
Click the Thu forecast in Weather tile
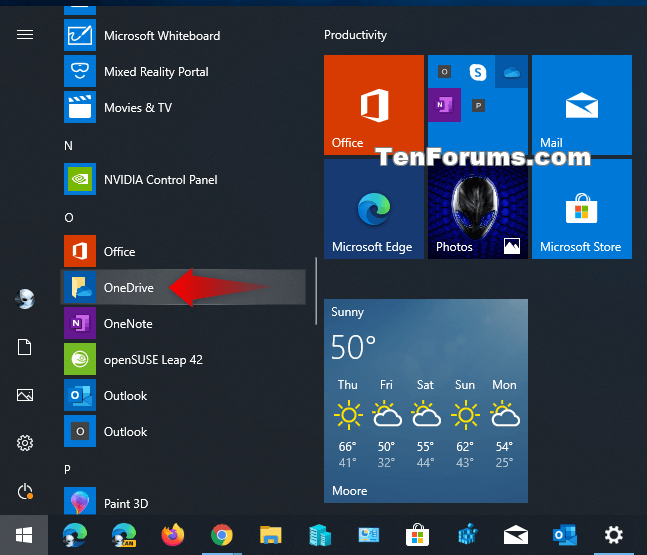point(348,424)
